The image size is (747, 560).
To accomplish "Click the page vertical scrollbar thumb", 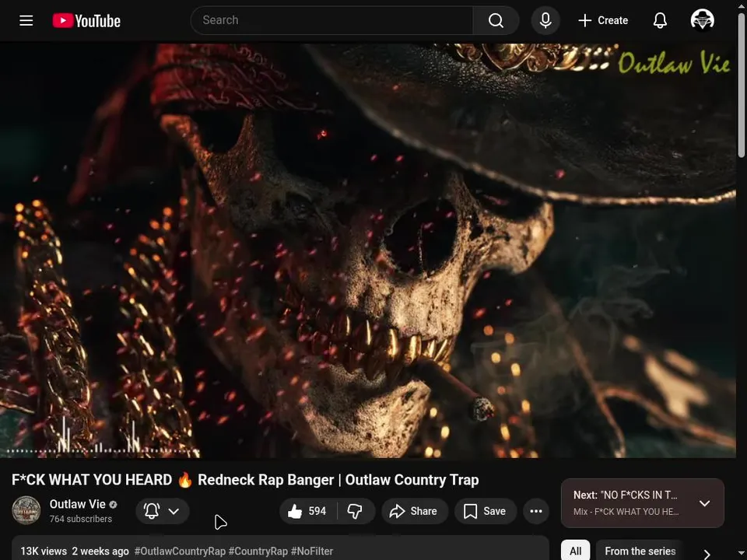I will (x=742, y=85).
